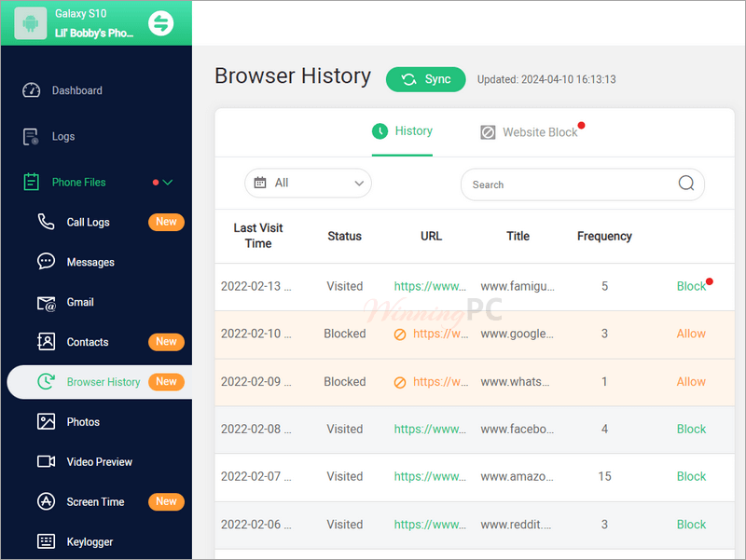Click Last Visit Time column header

258,236
